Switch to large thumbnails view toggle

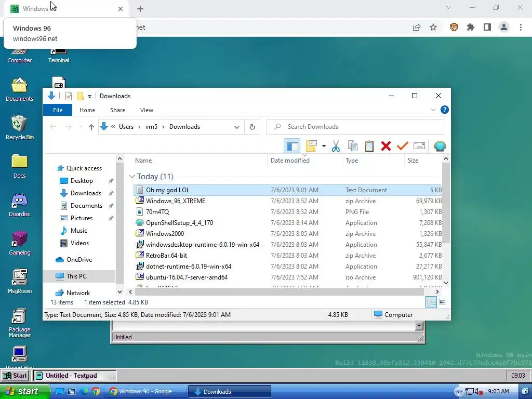click(x=443, y=302)
